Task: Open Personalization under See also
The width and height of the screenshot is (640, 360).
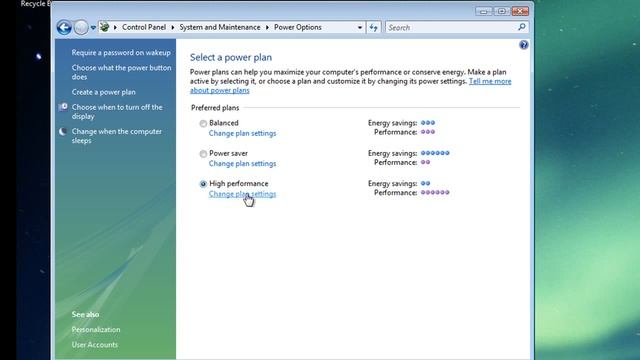Action: pyautogui.click(x=96, y=329)
